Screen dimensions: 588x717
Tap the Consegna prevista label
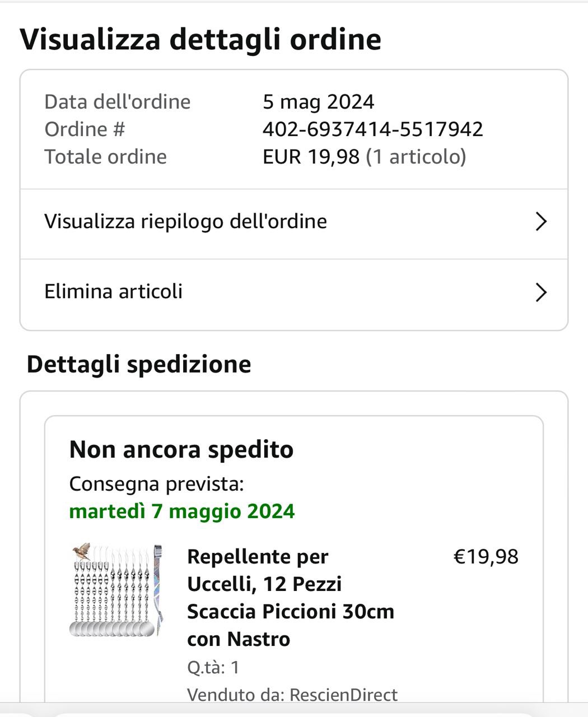click(156, 484)
